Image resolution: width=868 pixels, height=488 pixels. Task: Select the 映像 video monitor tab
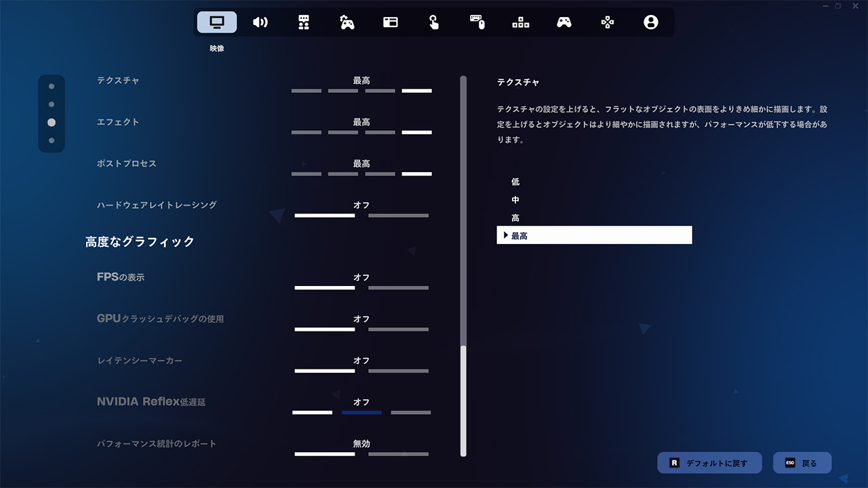(217, 22)
